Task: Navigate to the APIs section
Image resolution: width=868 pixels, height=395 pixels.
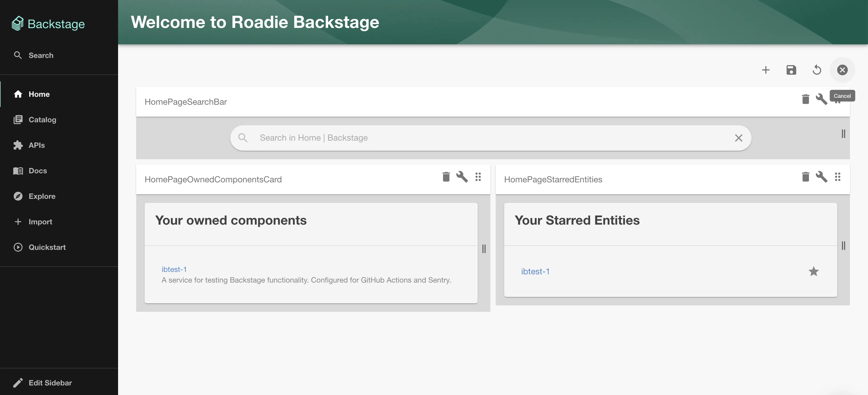Action: tap(36, 145)
